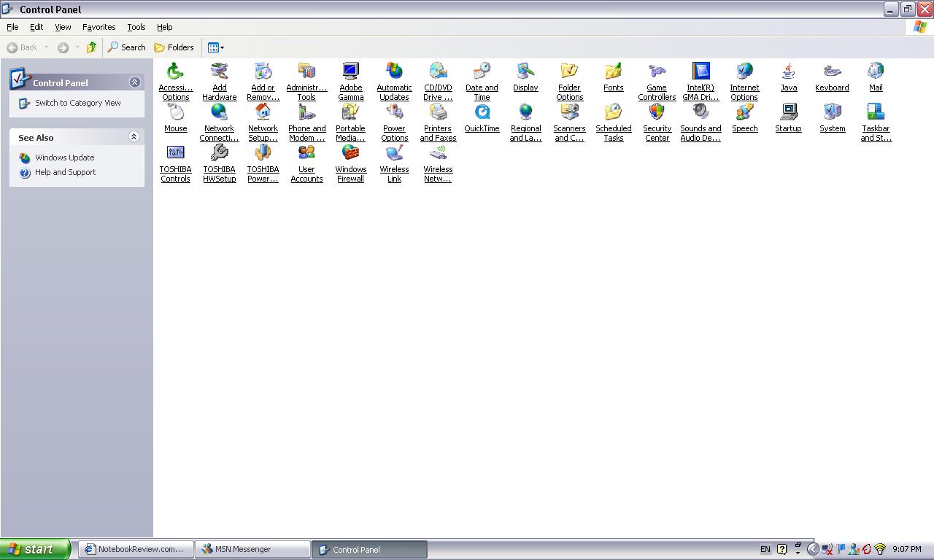Open the Forward history dropdown arrow

tap(77, 47)
